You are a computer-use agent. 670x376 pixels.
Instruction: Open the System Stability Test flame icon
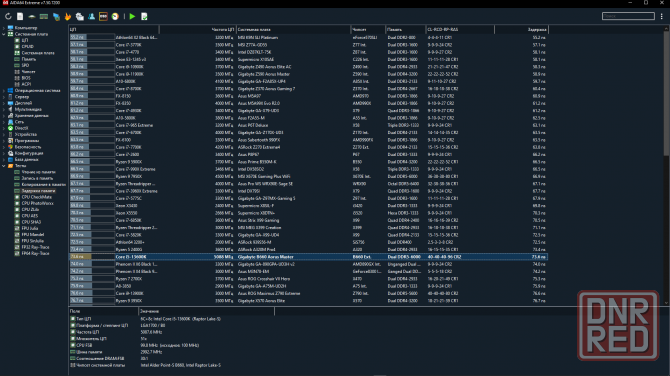pyautogui.click(x=68, y=16)
